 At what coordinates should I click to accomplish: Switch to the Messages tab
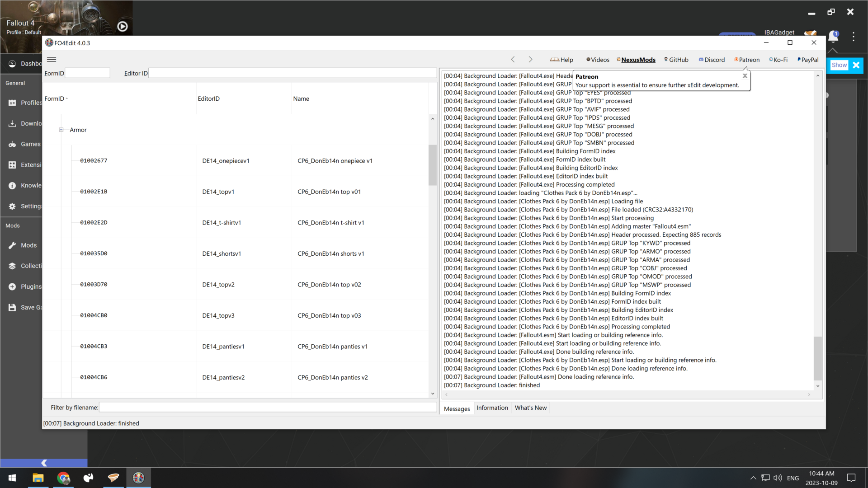(457, 408)
